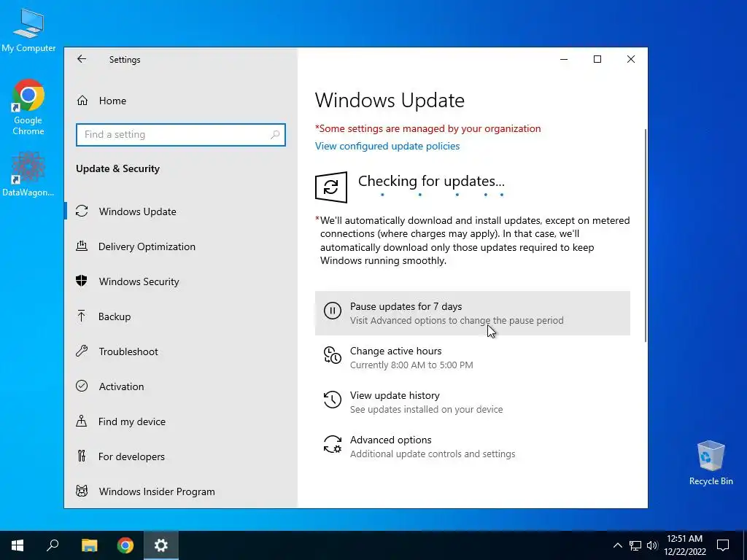Click the Delivery Optimization icon

(82, 246)
